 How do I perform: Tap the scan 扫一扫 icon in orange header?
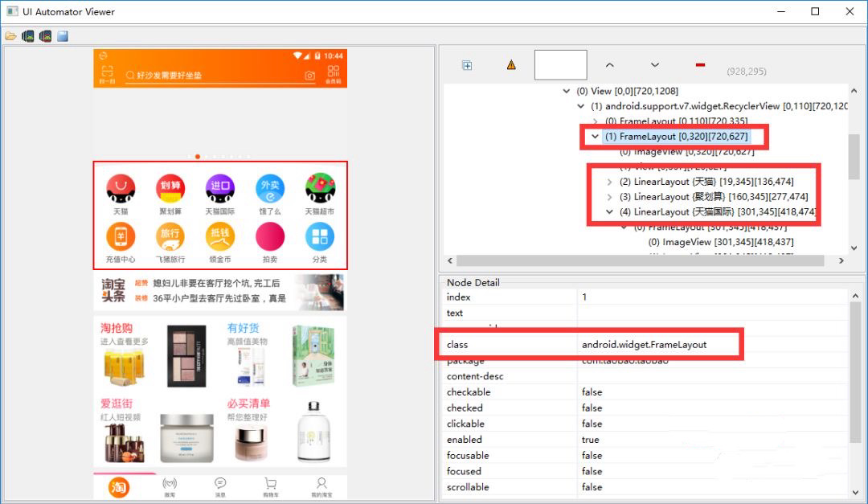tap(107, 74)
